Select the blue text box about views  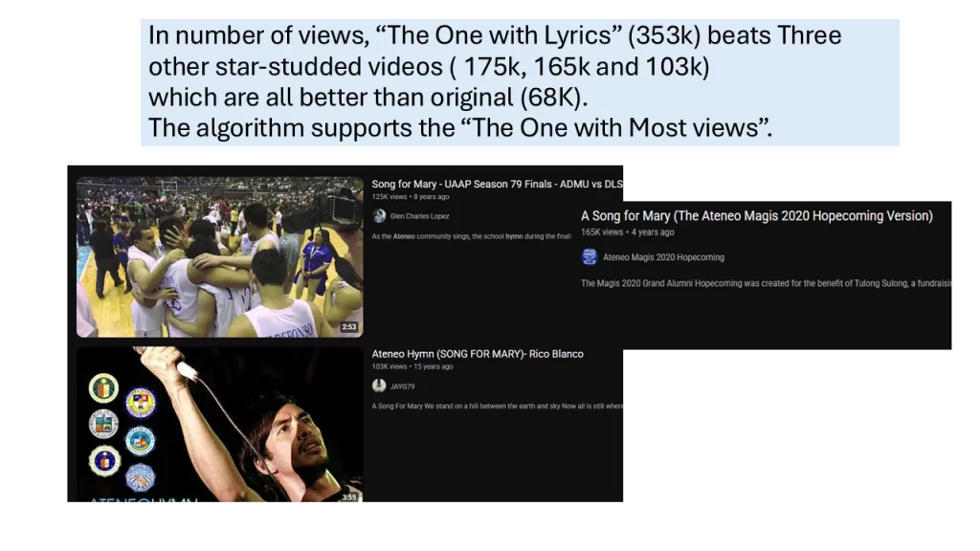pos(520,82)
